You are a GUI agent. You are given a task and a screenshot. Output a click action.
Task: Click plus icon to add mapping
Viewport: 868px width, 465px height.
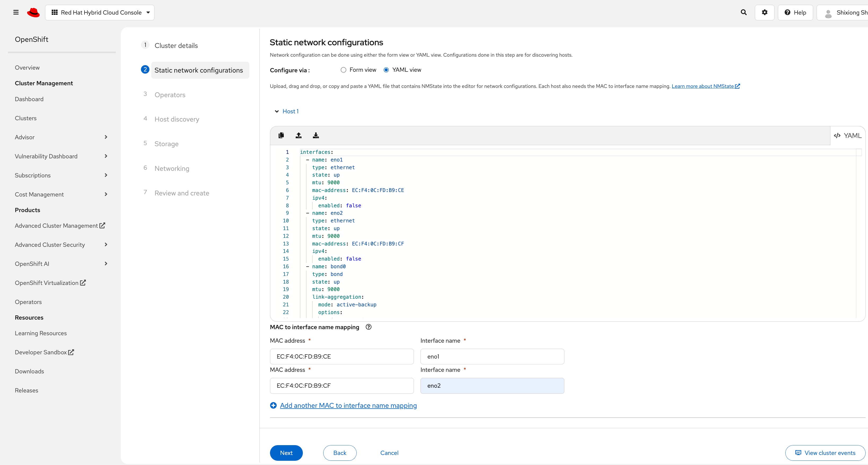click(273, 405)
